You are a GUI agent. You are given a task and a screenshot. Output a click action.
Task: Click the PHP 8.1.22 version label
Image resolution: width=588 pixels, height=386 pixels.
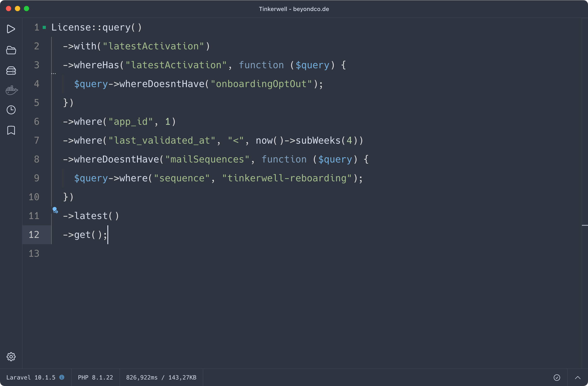point(95,377)
